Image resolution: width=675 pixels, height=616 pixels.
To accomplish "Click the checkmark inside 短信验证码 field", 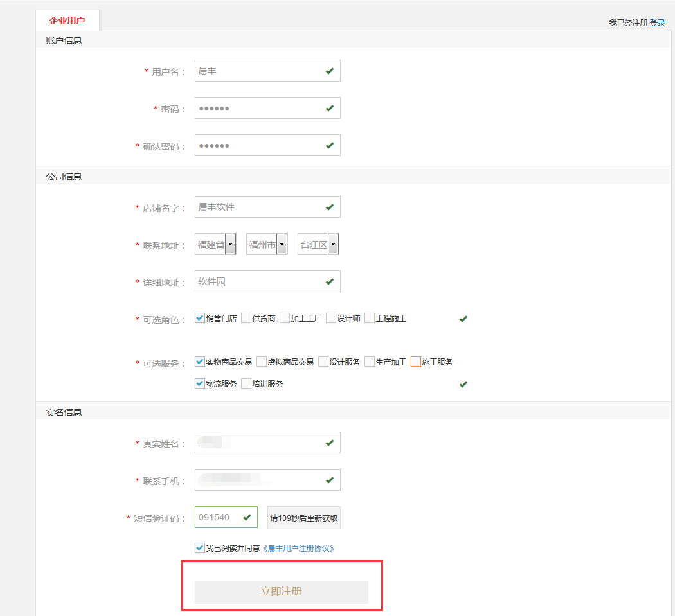I will tap(248, 516).
